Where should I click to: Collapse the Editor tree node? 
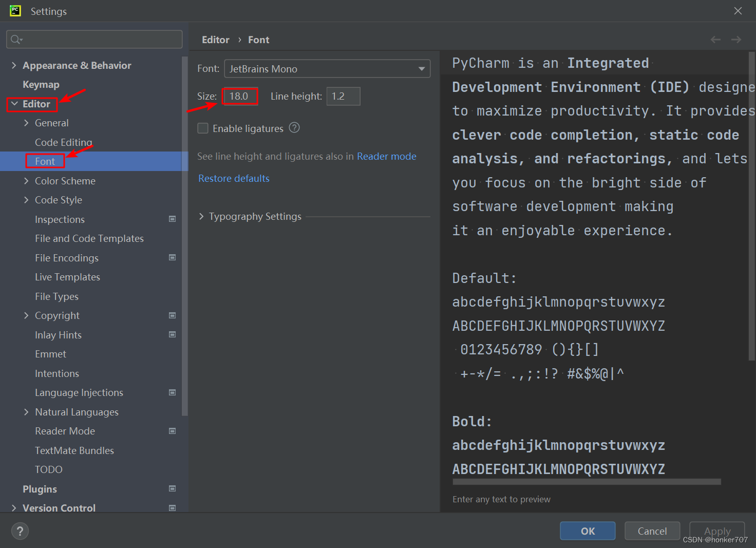tap(14, 104)
